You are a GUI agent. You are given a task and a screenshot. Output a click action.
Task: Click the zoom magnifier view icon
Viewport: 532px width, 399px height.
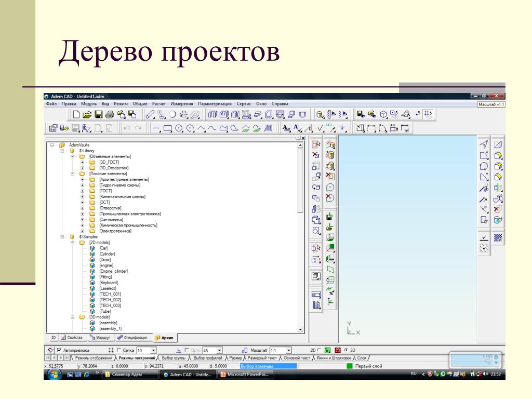[406, 114]
